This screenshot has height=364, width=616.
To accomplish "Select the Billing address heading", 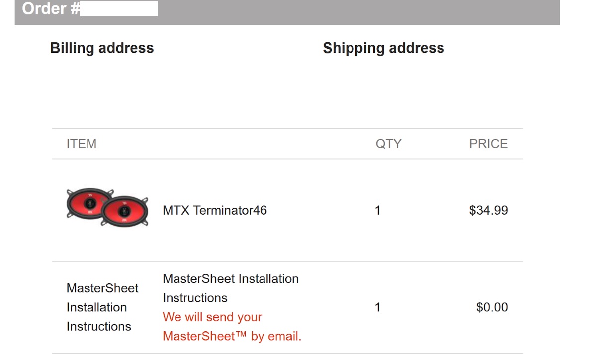I will (102, 48).
